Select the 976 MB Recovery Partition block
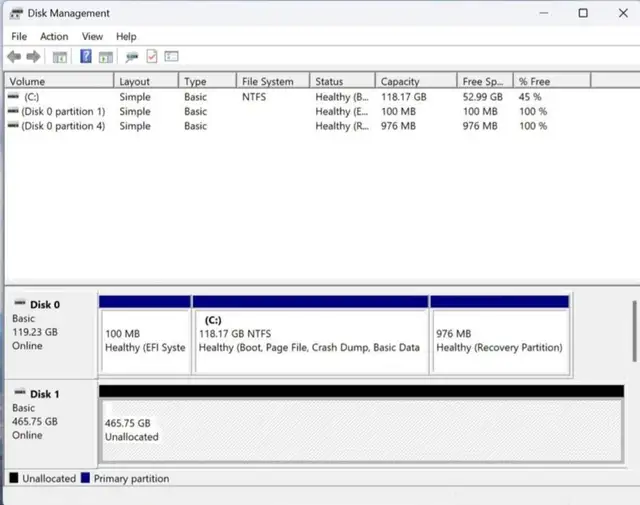Screen dimensions: 640x505 (x=500, y=335)
